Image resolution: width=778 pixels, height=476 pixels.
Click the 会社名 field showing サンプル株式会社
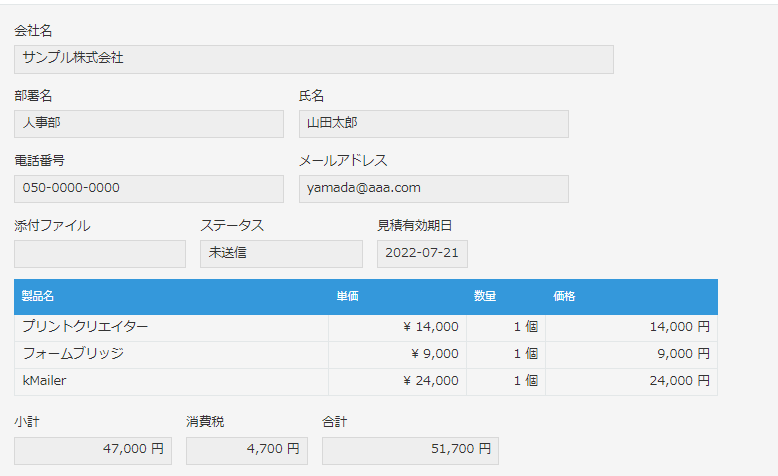313,59
